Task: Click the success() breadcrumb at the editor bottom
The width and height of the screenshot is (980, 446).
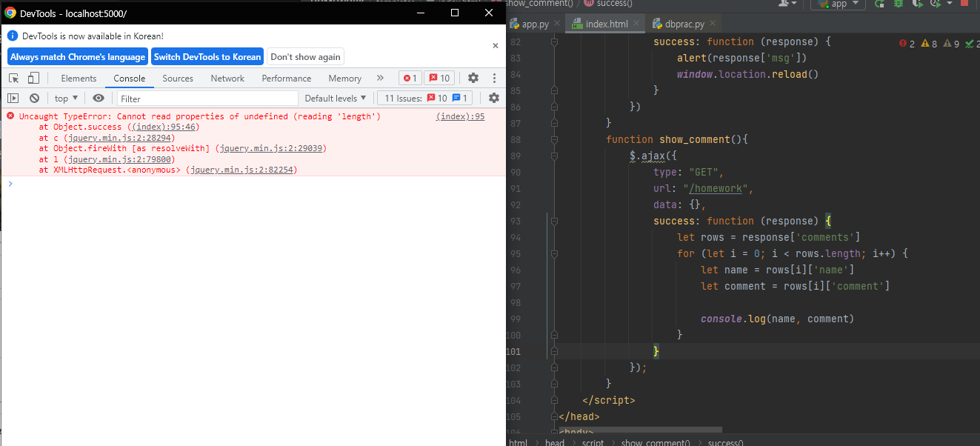Action: click(726, 442)
